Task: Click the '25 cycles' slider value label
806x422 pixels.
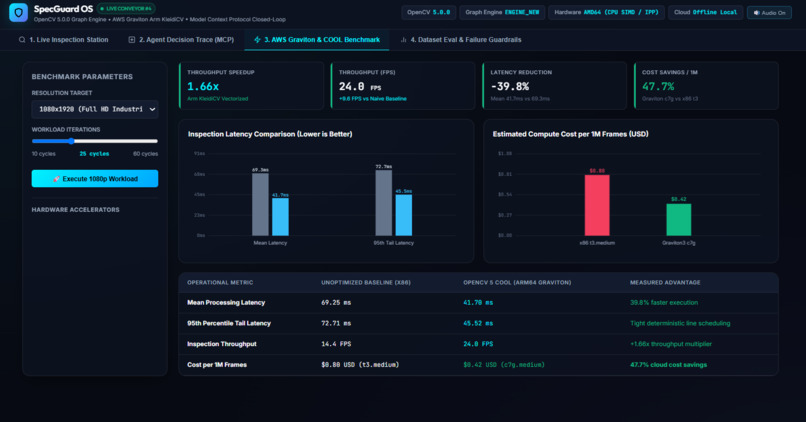Action: pyautogui.click(x=94, y=154)
